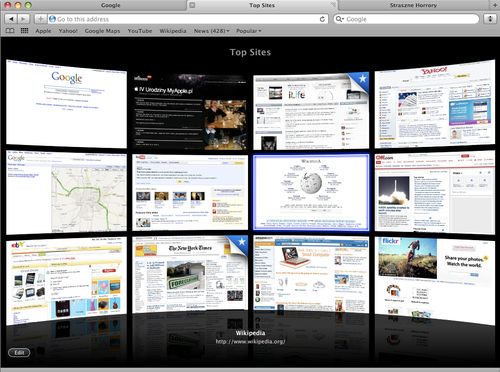This screenshot has height=372, width=500.
Task: Click the Top Sites grid icon
Action: pos(24,31)
